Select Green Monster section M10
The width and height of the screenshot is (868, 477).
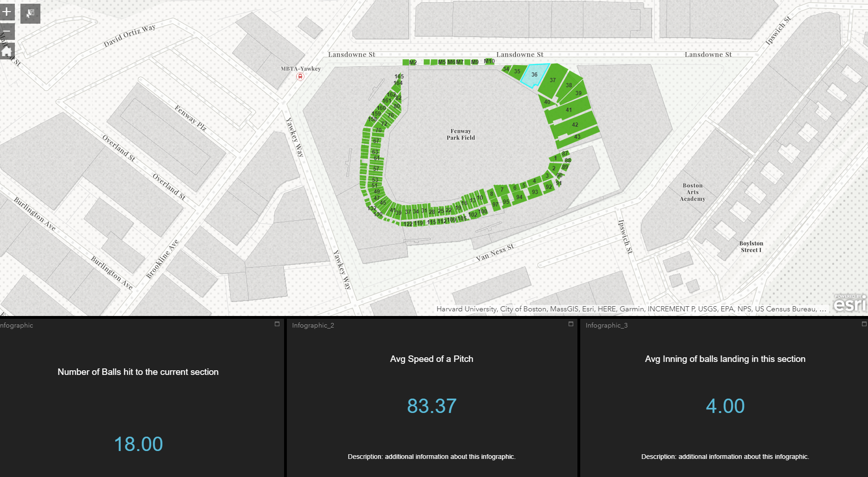tap(489, 61)
